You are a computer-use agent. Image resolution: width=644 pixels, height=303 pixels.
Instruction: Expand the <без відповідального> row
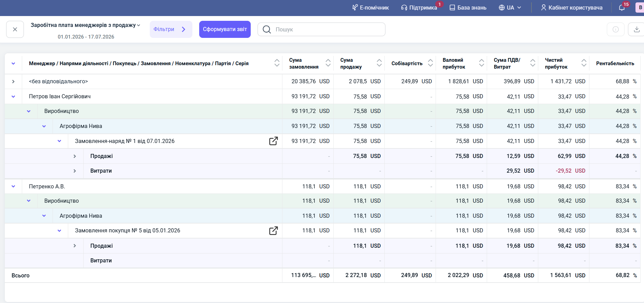click(13, 82)
